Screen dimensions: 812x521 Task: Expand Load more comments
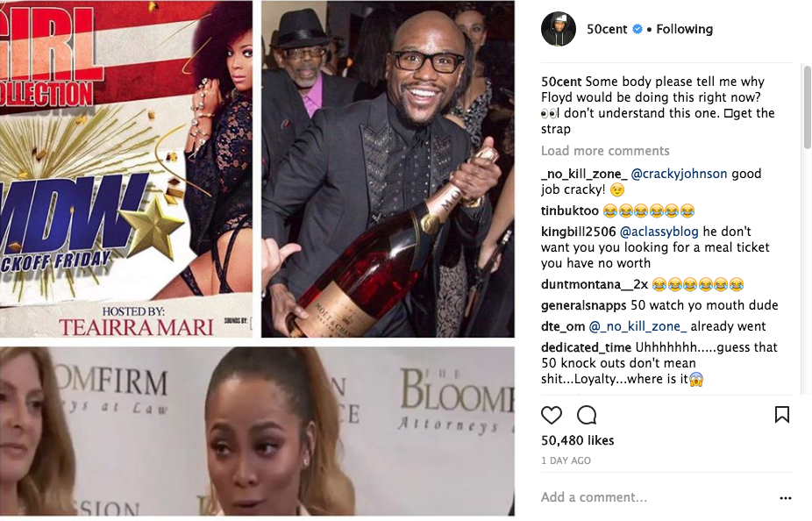[605, 151]
